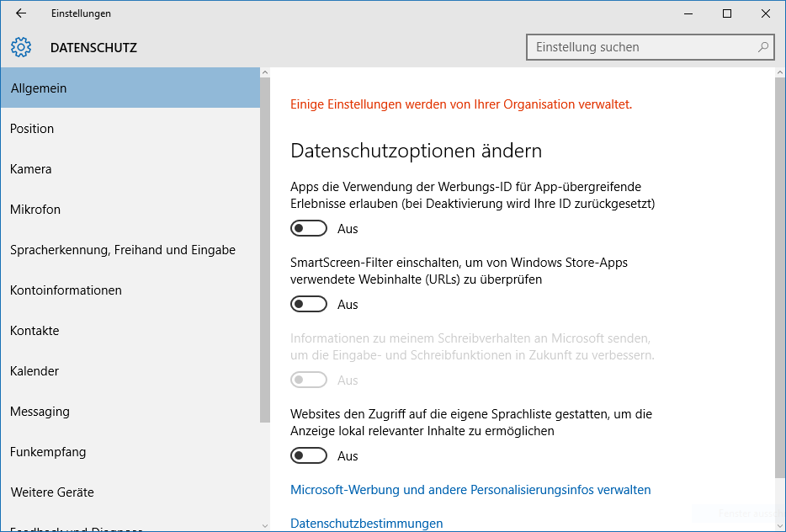The image size is (786, 532).
Task: Go to Mikrofon settings
Action: click(x=35, y=210)
